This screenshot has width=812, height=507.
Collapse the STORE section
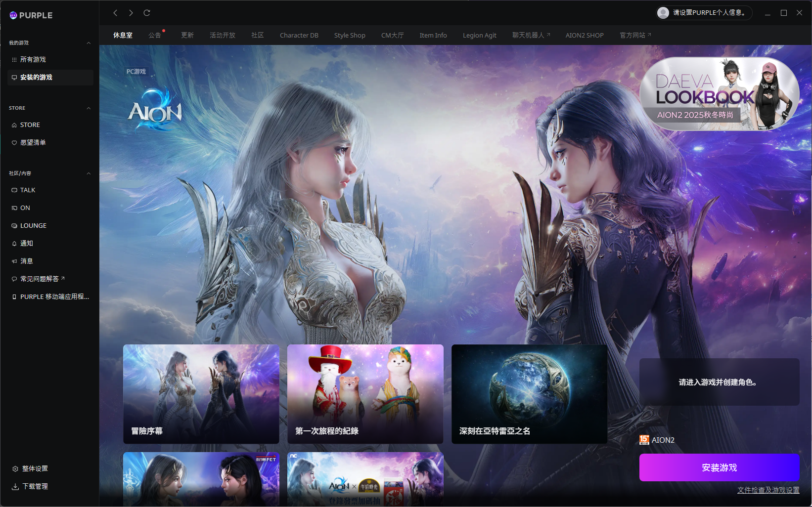(x=89, y=108)
